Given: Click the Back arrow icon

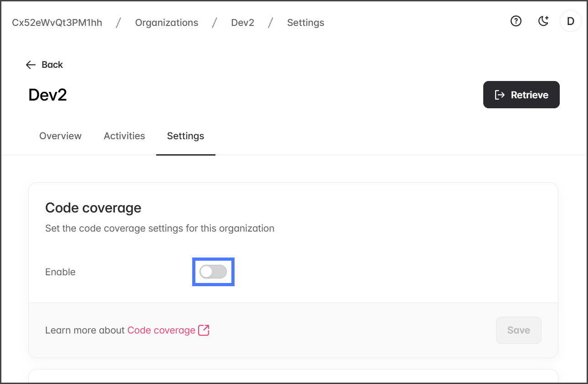Looking at the screenshot, I should tap(31, 65).
